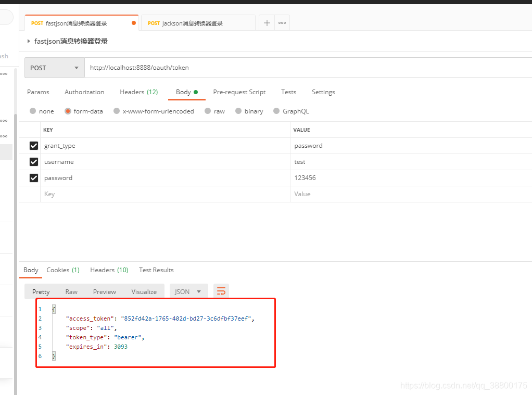Switch response view to Pretty
This screenshot has width=532, height=395.
[x=41, y=292]
